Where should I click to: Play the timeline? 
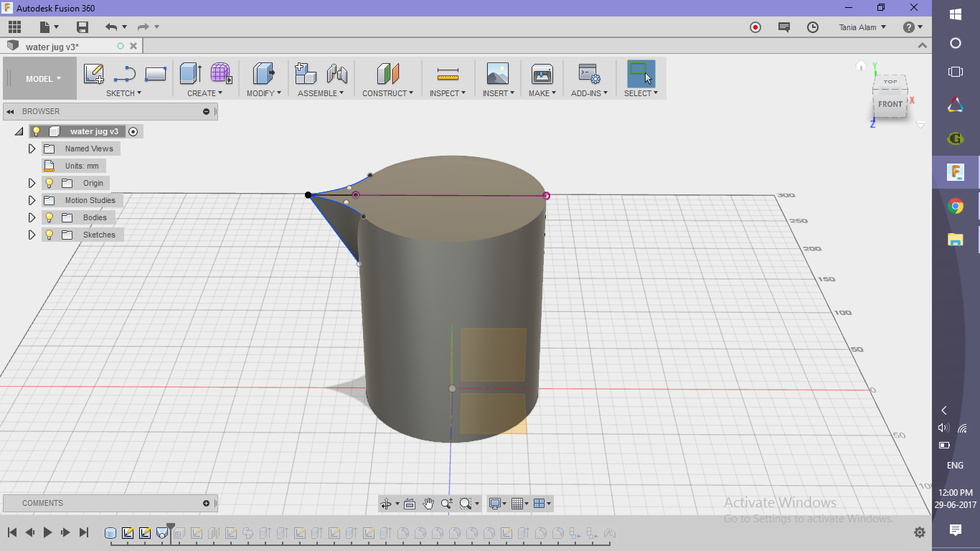point(47,532)
